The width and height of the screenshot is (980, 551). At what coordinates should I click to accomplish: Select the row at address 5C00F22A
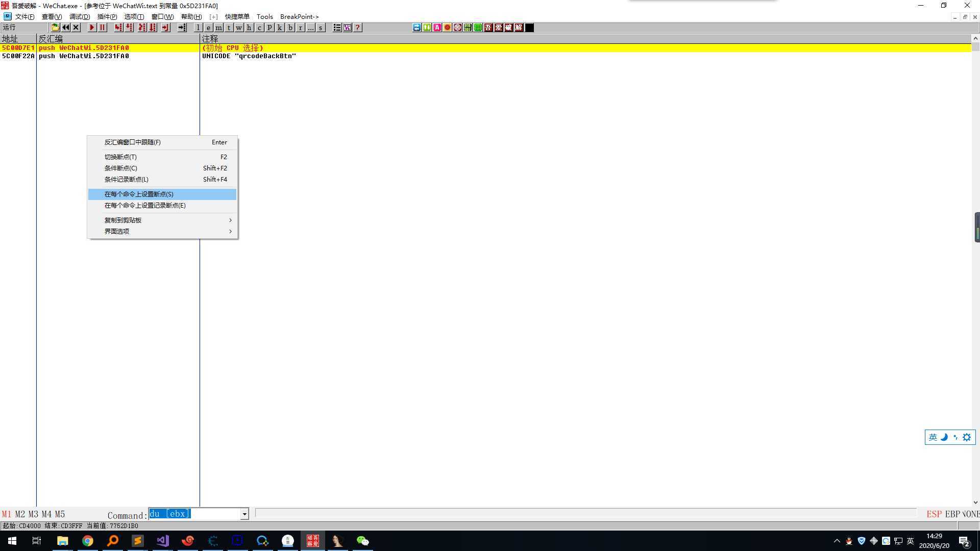pos(485,56)
